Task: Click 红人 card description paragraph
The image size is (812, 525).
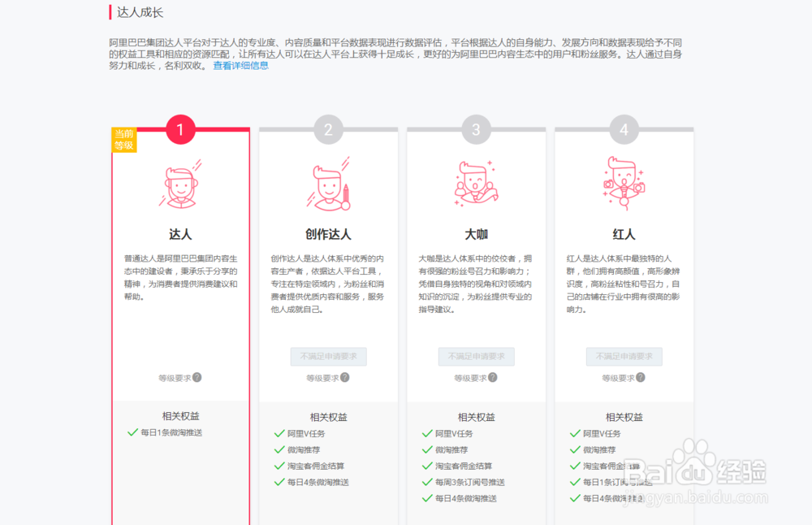Action: [624, 284]
